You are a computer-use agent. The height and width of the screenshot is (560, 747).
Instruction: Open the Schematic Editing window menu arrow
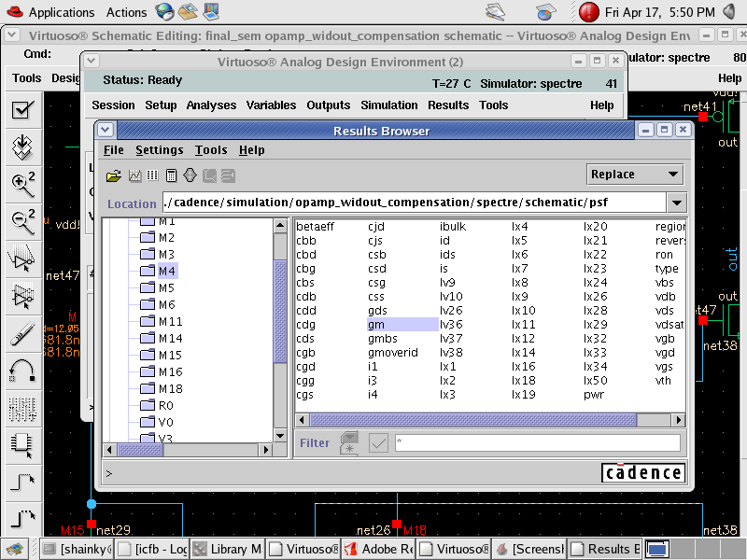coord(12,35)
